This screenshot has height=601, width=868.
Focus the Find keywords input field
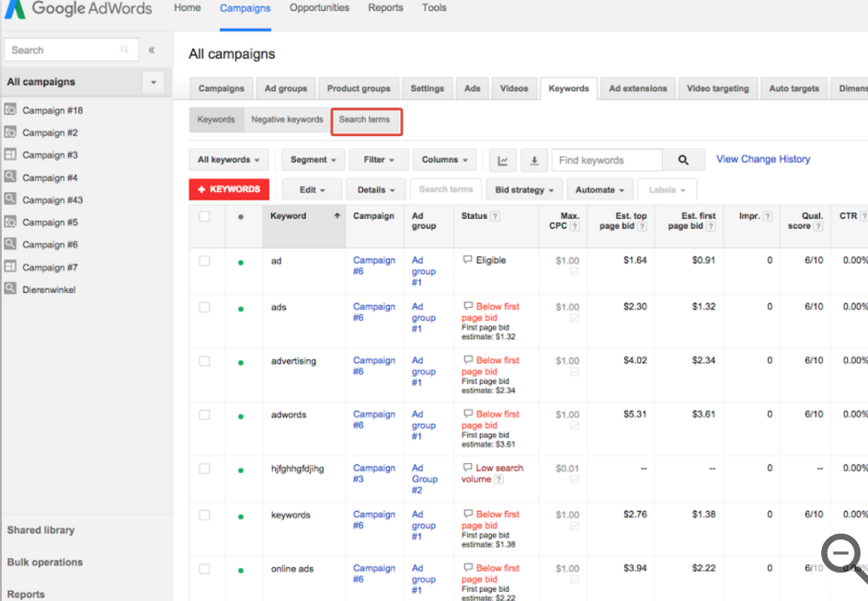tap(607, 160)
